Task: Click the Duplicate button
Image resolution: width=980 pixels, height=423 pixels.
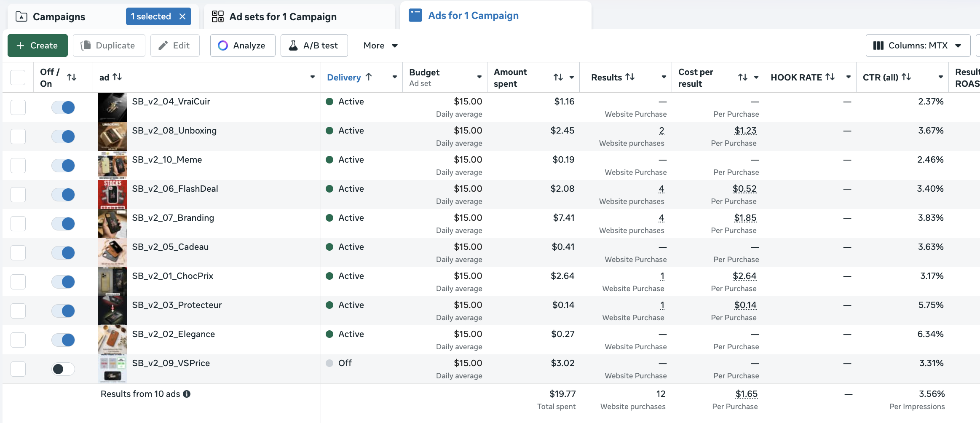Action: (x=109, y=46)
